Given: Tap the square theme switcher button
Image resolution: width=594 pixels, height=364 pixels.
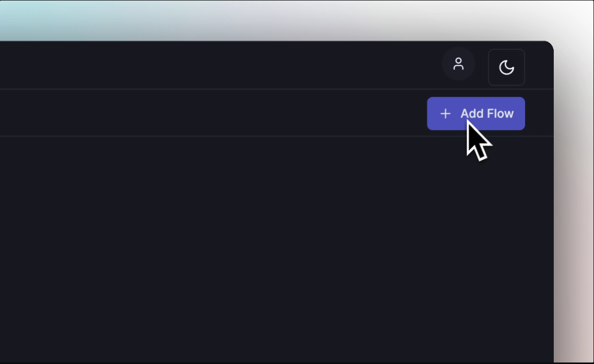Looking at the screenshot, I should point(506,67).
